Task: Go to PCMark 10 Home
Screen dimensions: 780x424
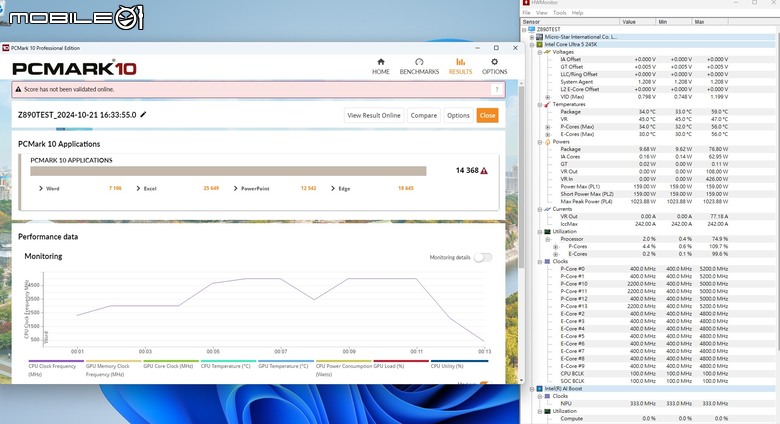Action: 381,66
